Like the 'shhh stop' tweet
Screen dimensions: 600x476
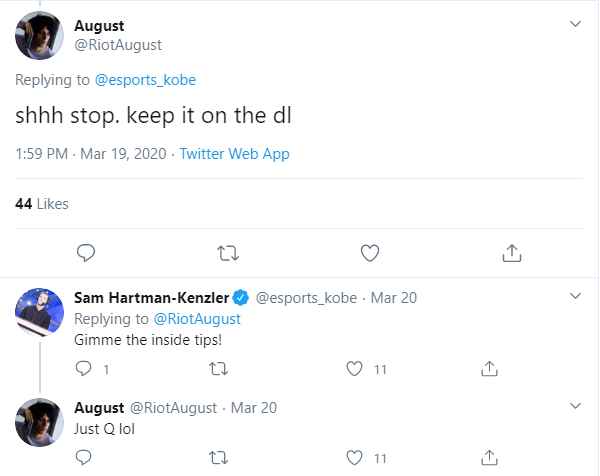tap(369, 251)
